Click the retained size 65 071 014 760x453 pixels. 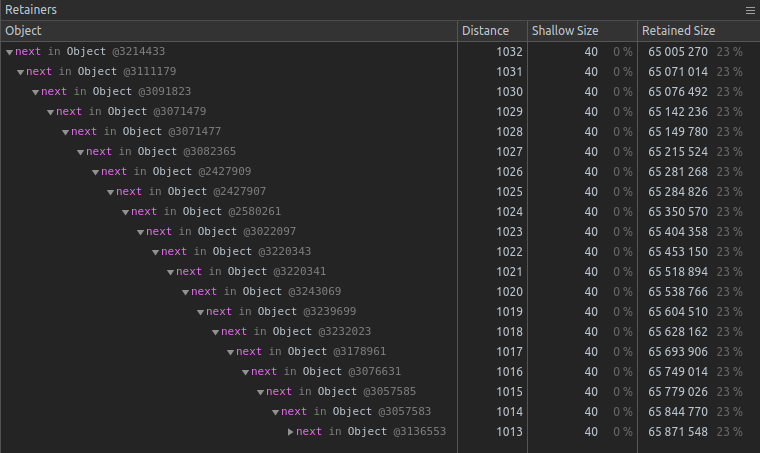[678, 72]
